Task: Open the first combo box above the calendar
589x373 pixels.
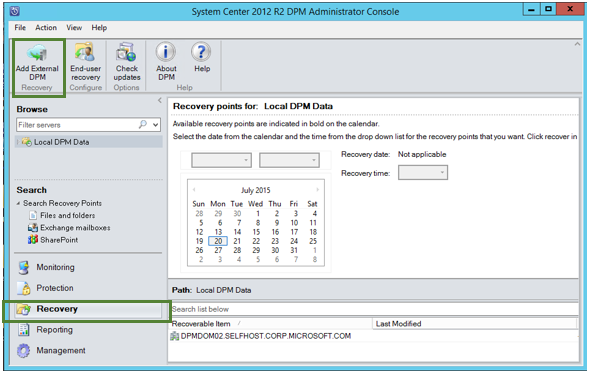Action: [221, 160]
